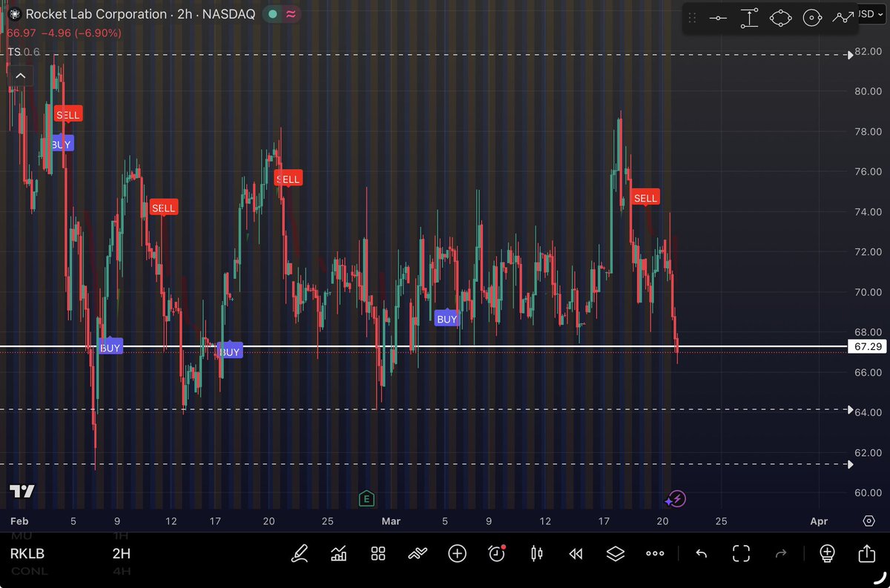Tap the price change text −4.96 (−6.90%)

click(82, 33)
